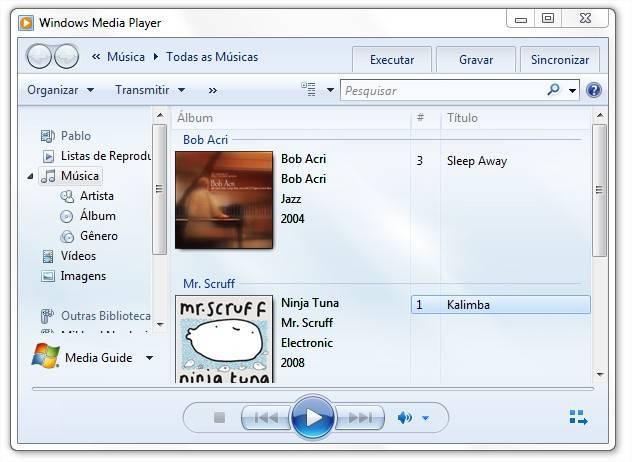Viewport: 632px width, 462px height.
Task: Click the Stop playback button
Action: coord(219,418)
